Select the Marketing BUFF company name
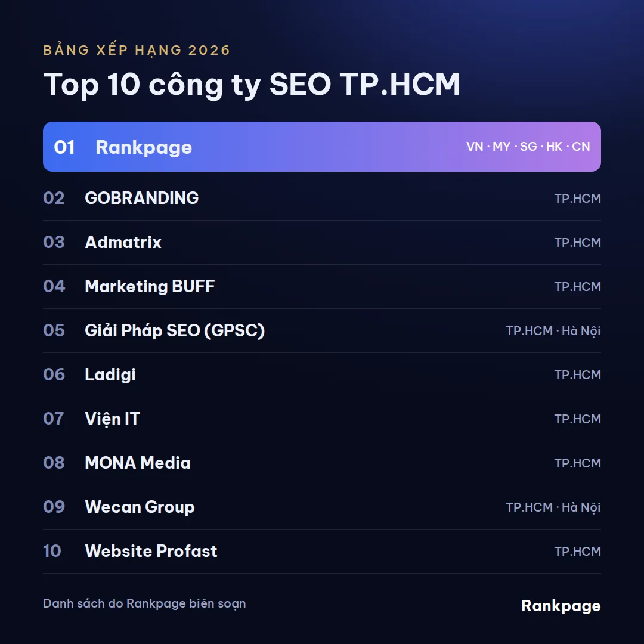Screen dimensions: 644x644 tap(150, 286)
